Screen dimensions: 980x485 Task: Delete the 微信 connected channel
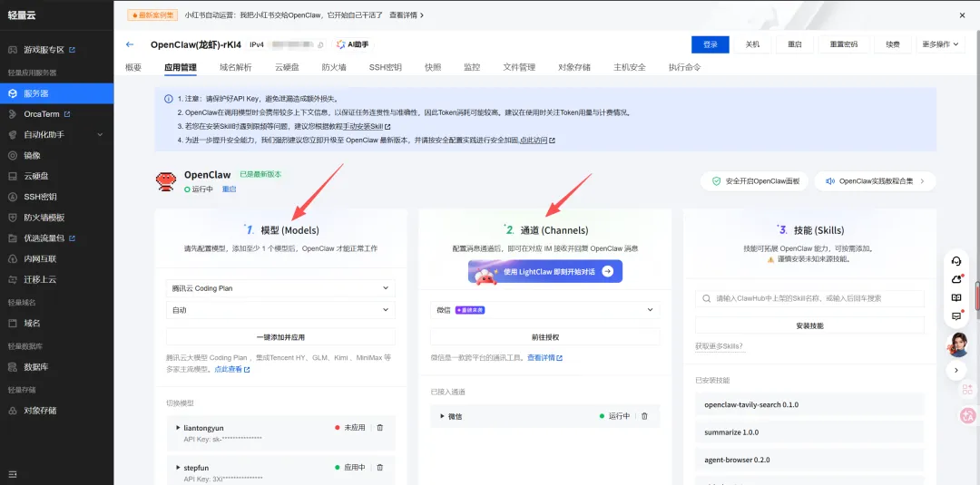point(644,416)
